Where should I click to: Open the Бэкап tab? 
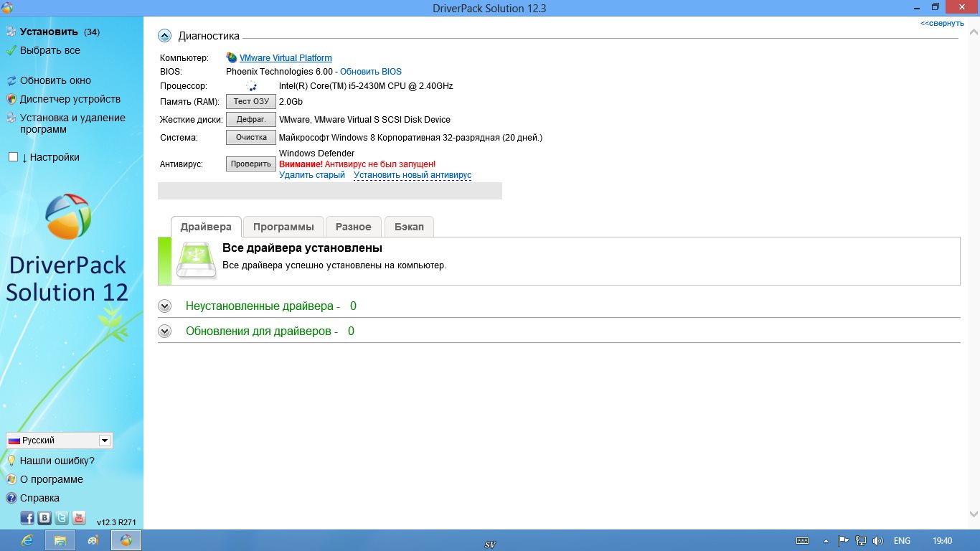tap(409, 227)
